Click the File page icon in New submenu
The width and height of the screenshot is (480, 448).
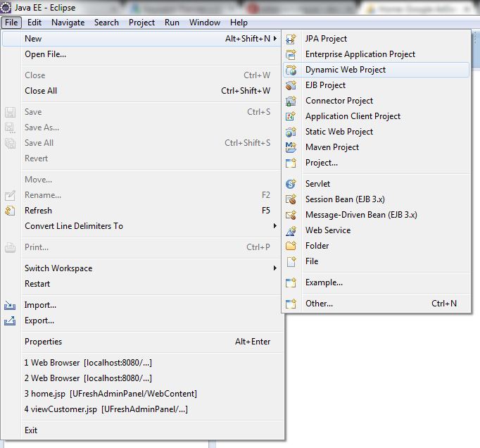point(291,261)
